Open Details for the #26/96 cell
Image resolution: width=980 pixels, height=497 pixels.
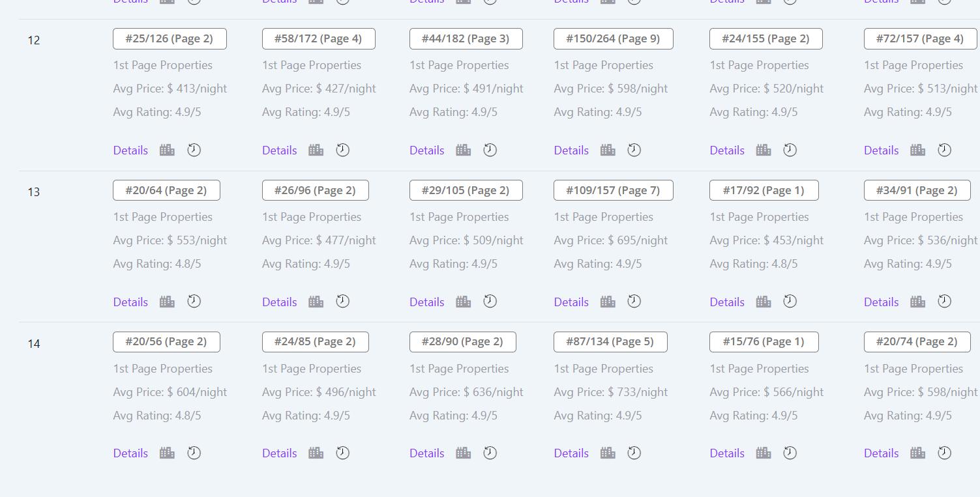(x=280, y=302)
